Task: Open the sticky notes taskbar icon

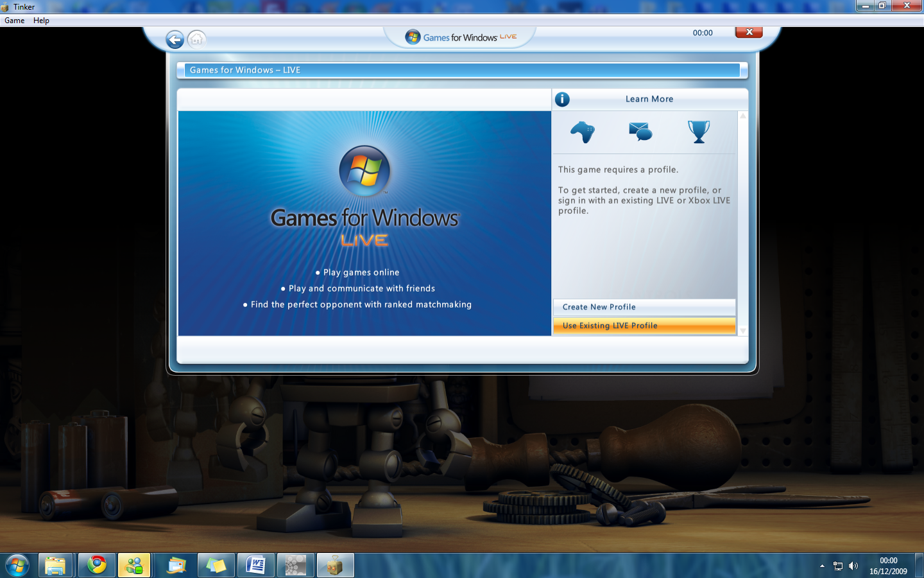Action: tap(216, 566)
